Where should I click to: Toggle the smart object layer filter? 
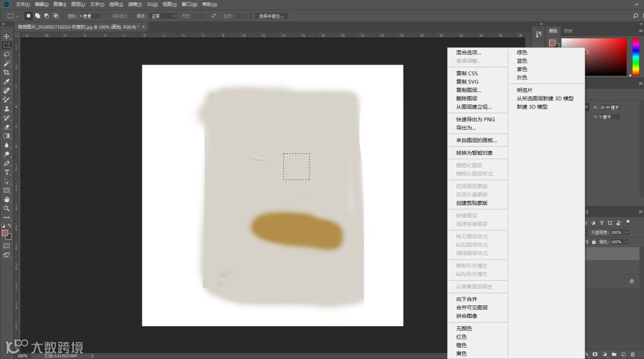[618, 223]
